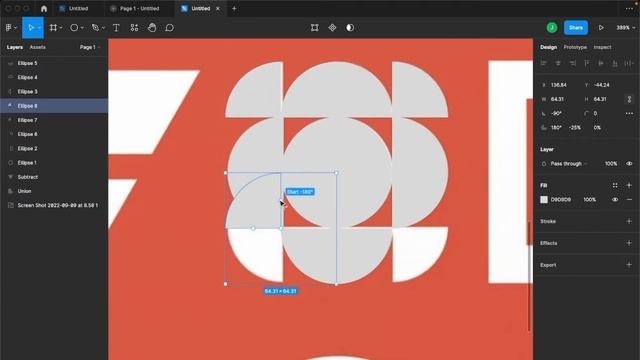Click Align left icon
640x360 pixels.
pos(544,63)
